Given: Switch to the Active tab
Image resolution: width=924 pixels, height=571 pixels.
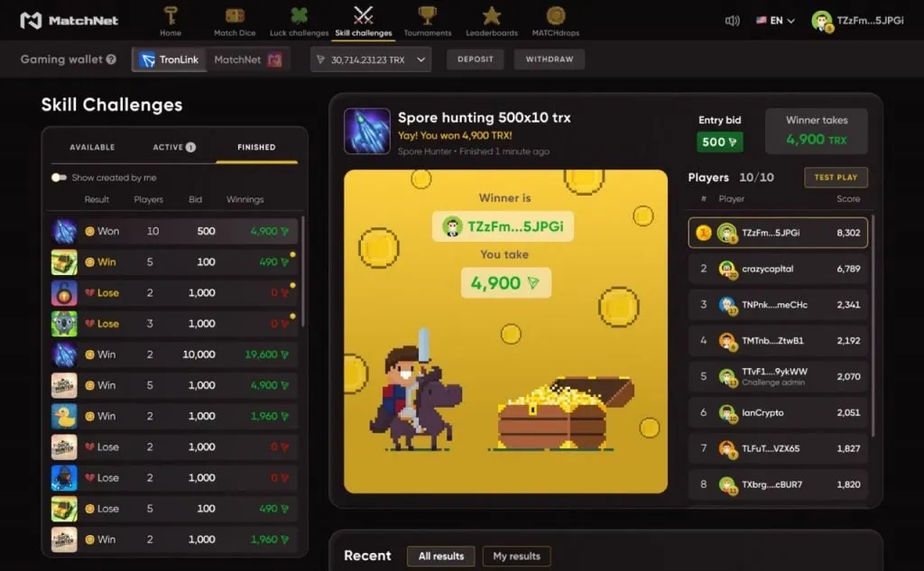Looking at the screenshot, I should tap(174, 147).
